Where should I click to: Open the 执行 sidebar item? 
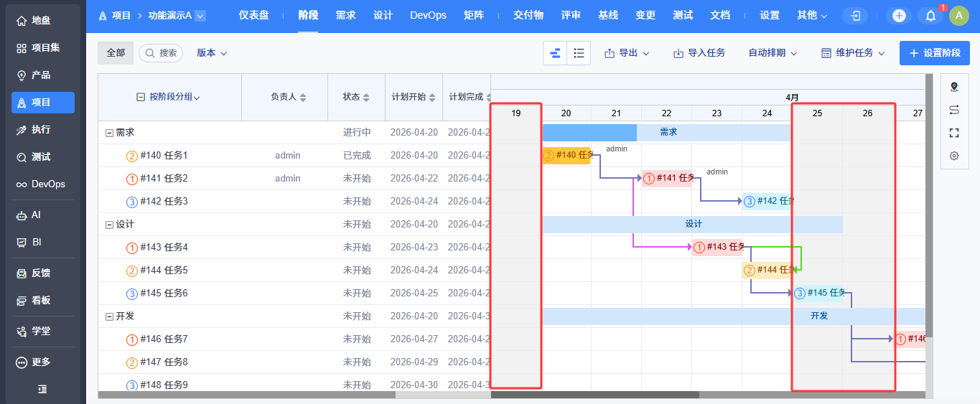point(43,130)
